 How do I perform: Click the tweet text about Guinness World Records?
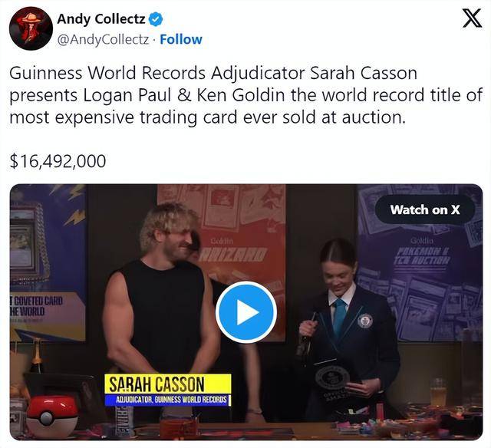(245, 95)
